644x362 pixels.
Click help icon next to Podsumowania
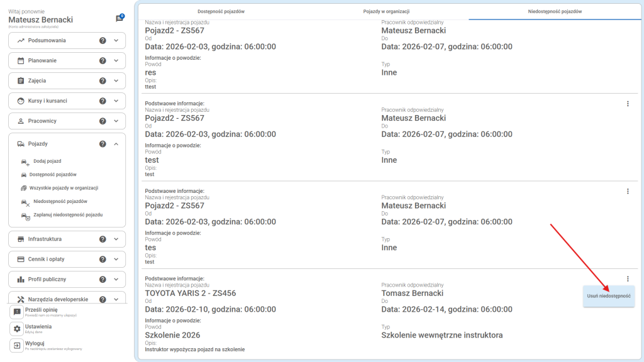103,41
